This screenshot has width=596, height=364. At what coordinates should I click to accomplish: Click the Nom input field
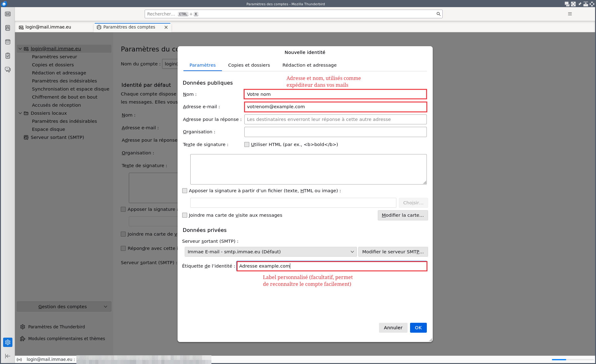pyautogui.click(x=335, y=94)
